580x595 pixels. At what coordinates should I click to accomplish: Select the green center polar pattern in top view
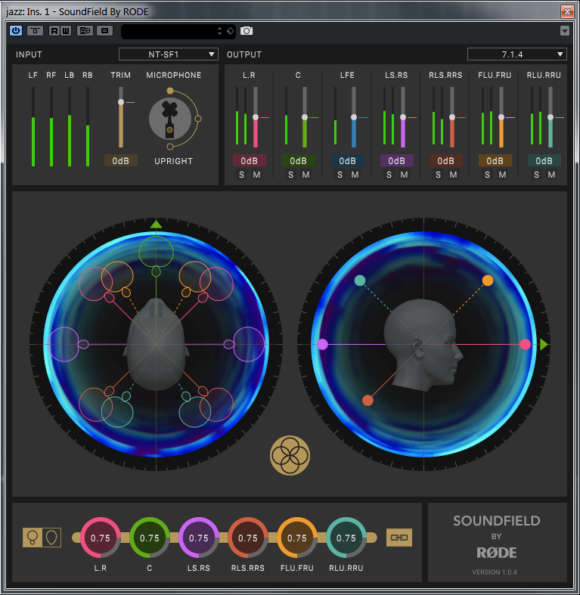pyautogui.click(x=156, y=252)
